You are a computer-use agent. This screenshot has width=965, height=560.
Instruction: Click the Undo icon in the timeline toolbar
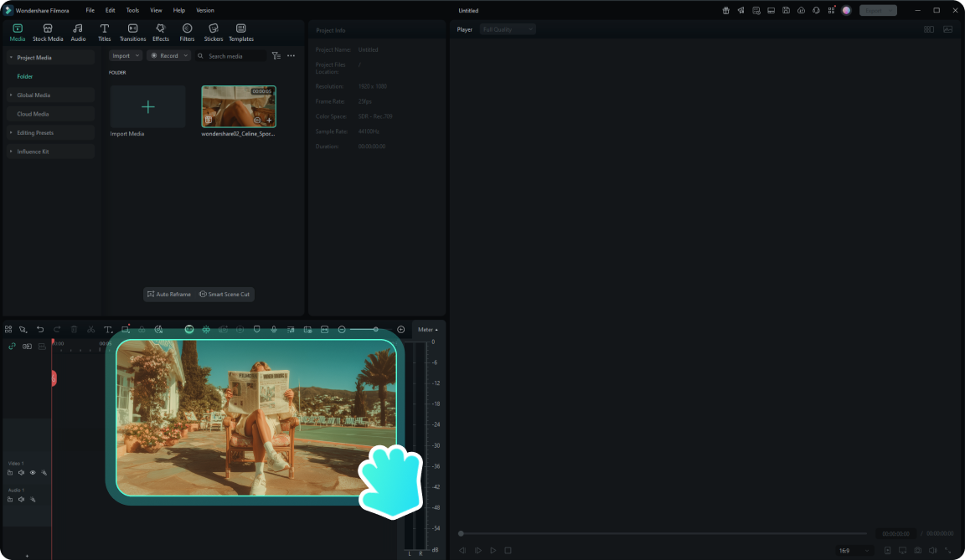(40, 330)
